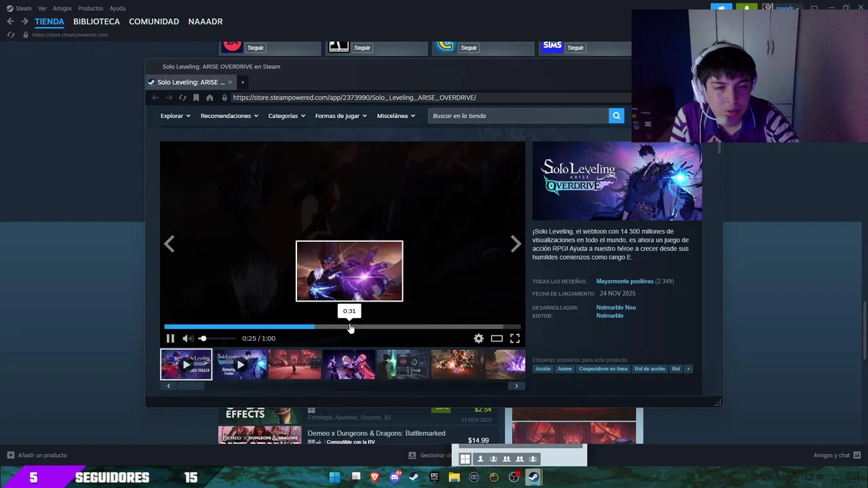Select the Acción tag
Image resolution: width=868 pixels, height=488 pixels.
click(543, 369)
